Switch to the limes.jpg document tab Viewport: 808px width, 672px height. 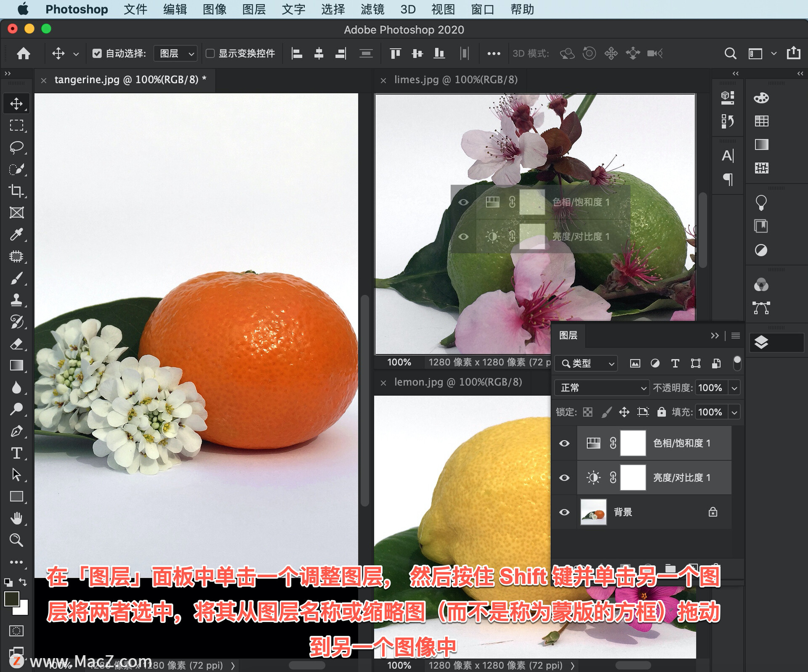tap(455, 79)
